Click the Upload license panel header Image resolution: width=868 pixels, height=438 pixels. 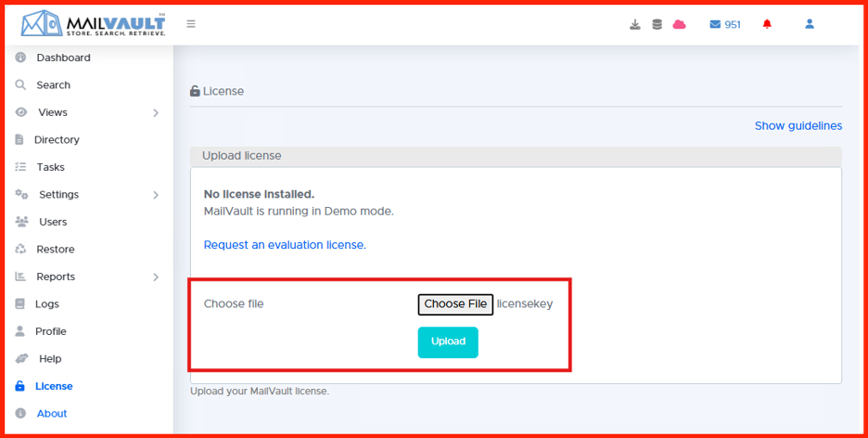pyautogui.click(x=516, y=156)
